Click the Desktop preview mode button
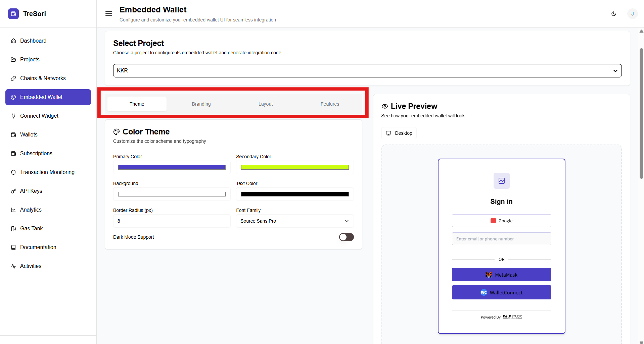Screen dimensions: 644x344 click(399, 133)
